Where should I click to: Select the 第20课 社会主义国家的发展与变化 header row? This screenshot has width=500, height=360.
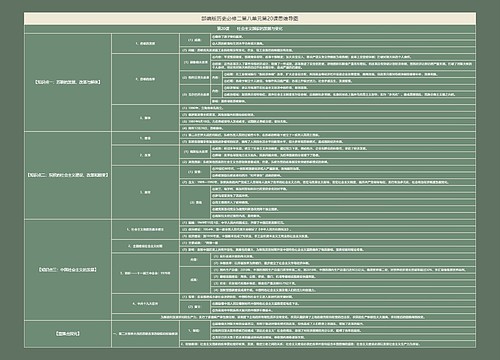coord(250,29)
